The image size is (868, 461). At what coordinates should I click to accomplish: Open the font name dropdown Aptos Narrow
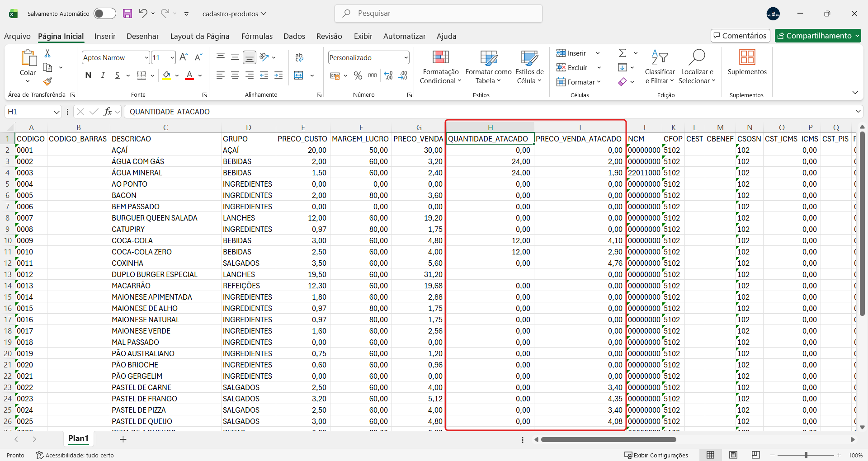pos(146,58)
